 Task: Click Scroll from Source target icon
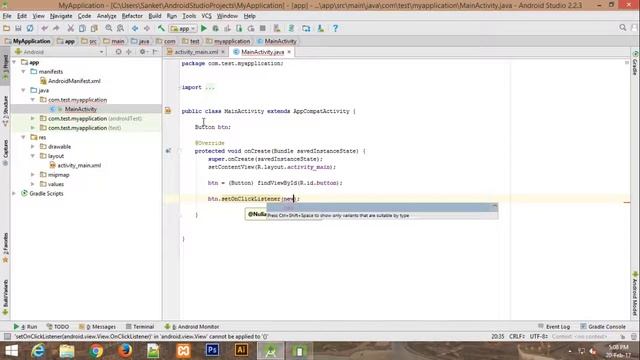click(x=118, y=52)
